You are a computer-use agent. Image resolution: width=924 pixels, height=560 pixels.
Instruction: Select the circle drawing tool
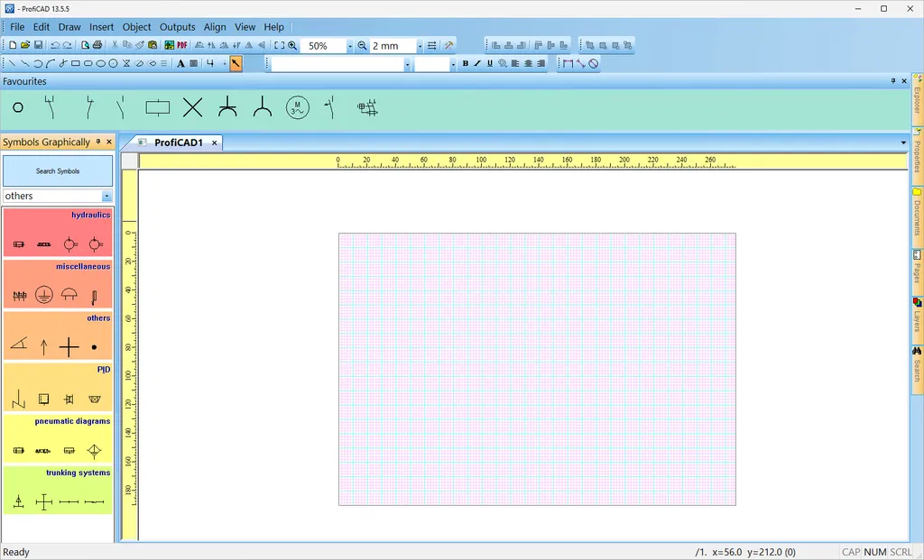tap(113, 64)
